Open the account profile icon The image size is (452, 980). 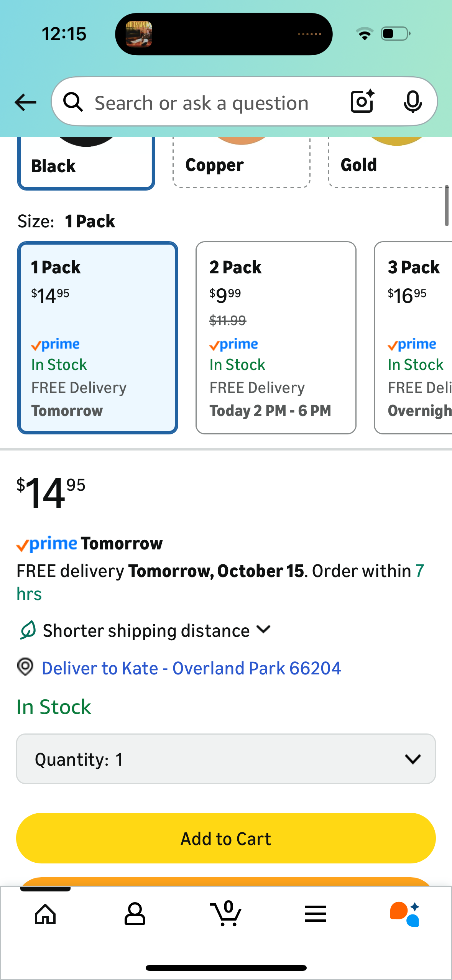coord(135,914)
